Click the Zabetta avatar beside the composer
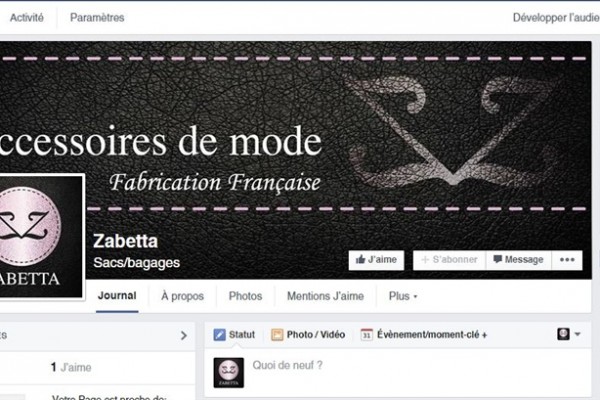 point(228,372)
